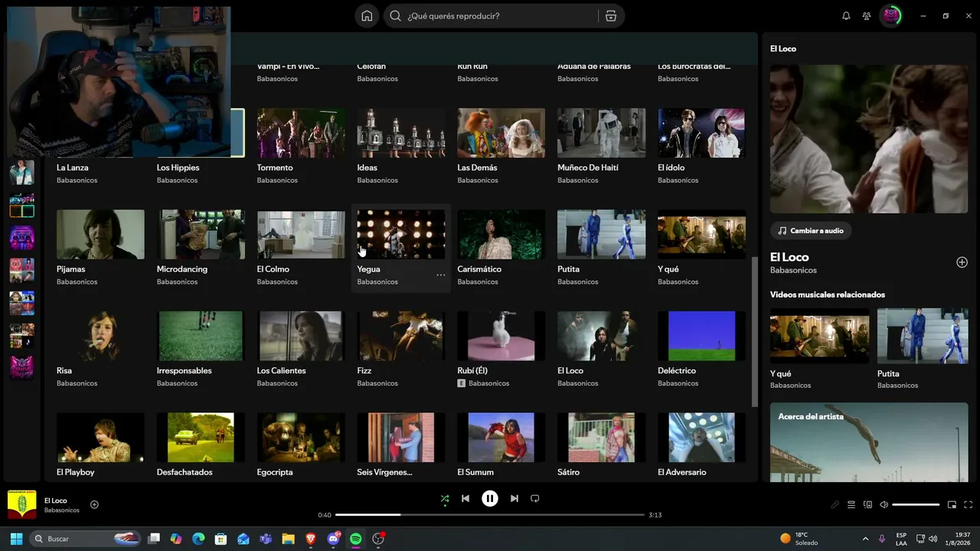This screenshot has width=980, height=551.
Task: Click the El Loco video preview in right panel
Action: [x=869, y=139]
